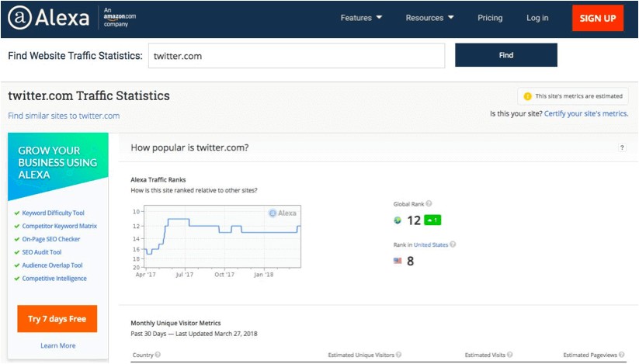The image size is (639, 364).
Task: Open Audience Overlap Tool link
Action: coord(52,265)
